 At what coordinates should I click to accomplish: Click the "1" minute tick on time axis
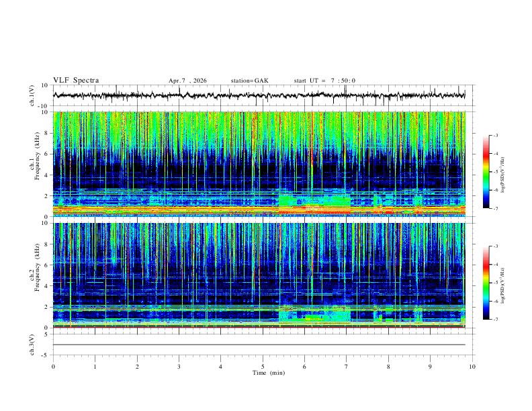(95, 367)
